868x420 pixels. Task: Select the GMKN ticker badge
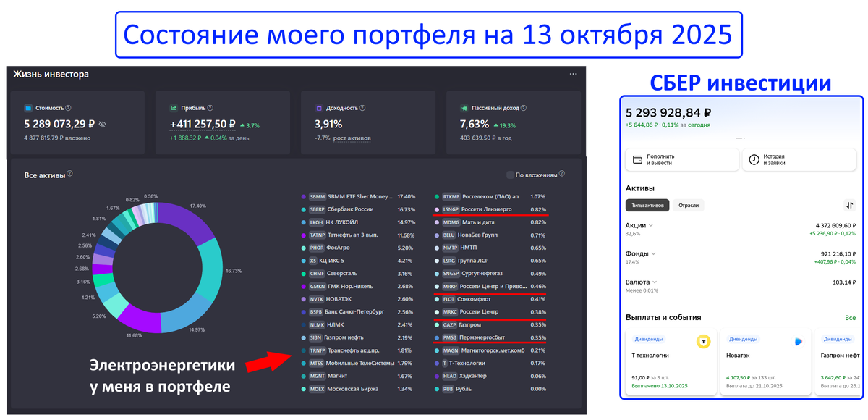[x=316, y=286]
